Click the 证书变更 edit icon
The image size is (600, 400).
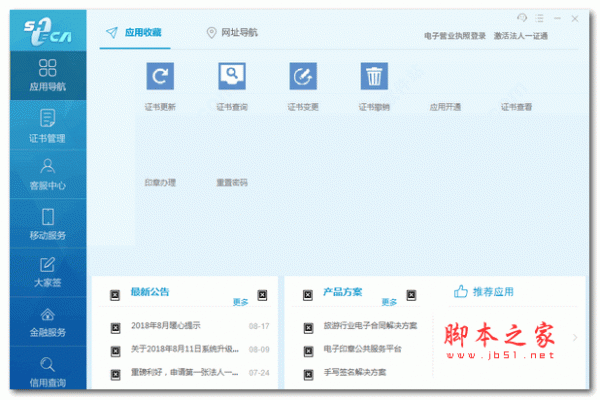(303, 76)
